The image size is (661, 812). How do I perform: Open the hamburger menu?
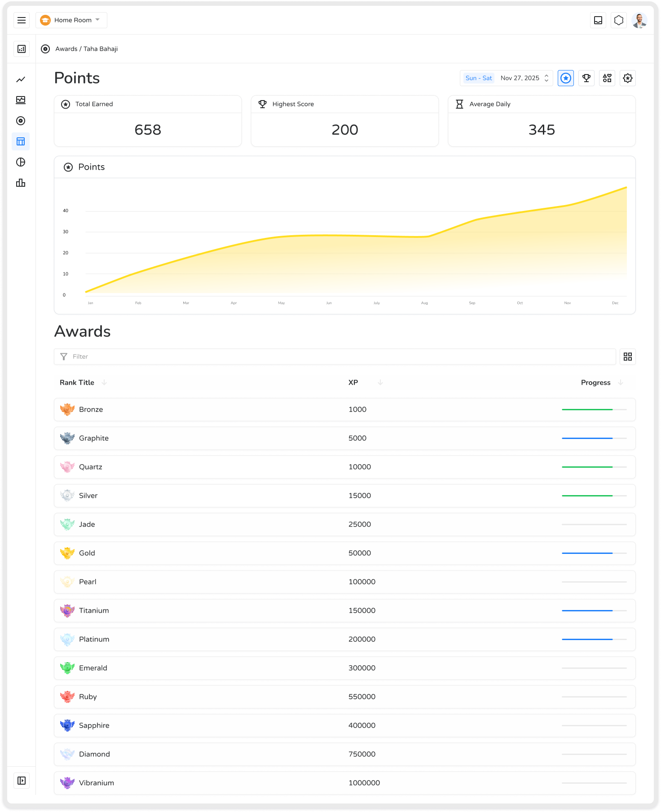point(21,20)
